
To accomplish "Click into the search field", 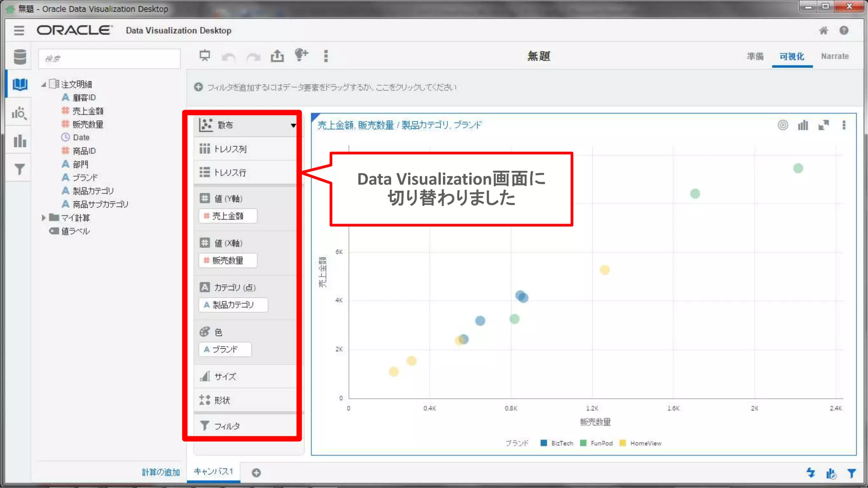I will (109, 58).
